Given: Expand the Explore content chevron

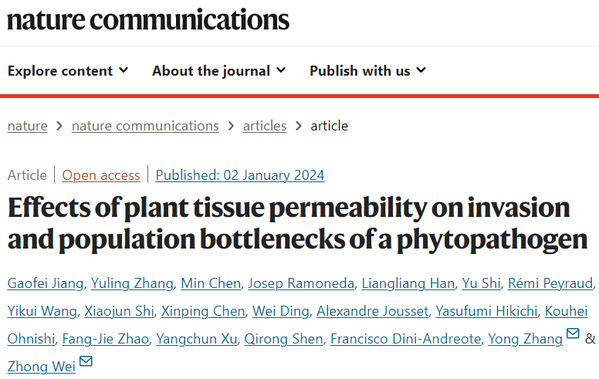Looking at the screenshot, I should (123, 70).
